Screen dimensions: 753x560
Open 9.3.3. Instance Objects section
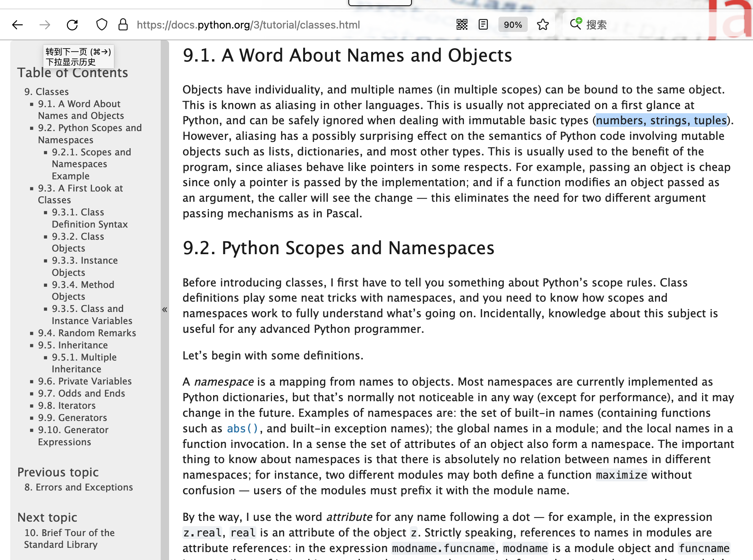click(x=85, y=266)
